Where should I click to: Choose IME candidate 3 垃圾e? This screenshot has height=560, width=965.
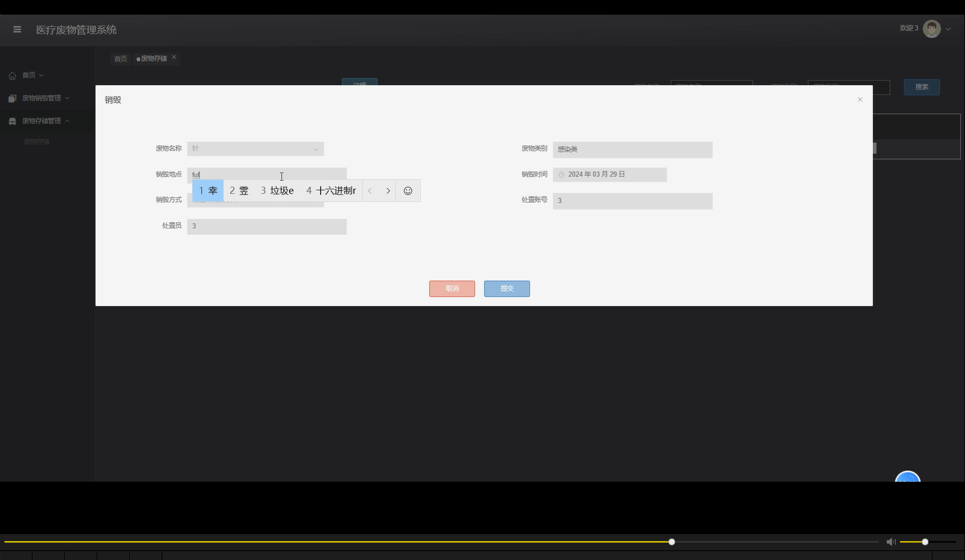pos(277,190)
